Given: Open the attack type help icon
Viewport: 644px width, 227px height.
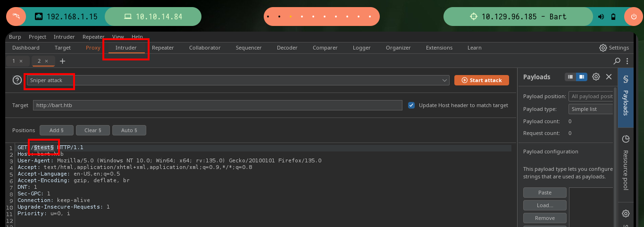Looking at the screenshot, I should click(x=17, y=80).
